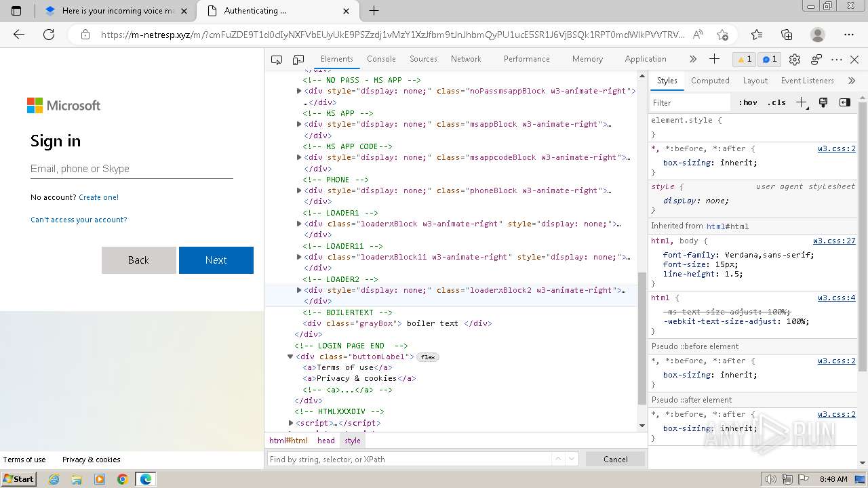This screenshot has width=868, height=488.
Task: Click the Next button on sign-in
Action: (216, 260)
